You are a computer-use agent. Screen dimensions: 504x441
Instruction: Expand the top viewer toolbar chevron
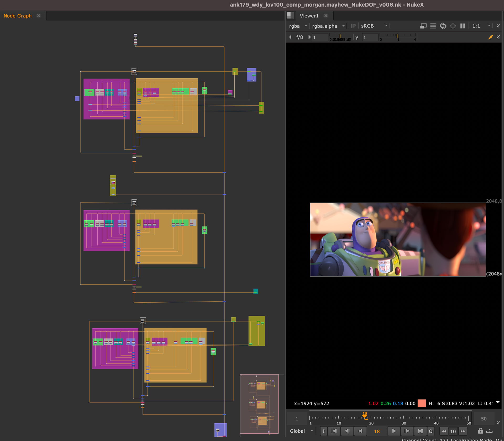tap(498, 26)
